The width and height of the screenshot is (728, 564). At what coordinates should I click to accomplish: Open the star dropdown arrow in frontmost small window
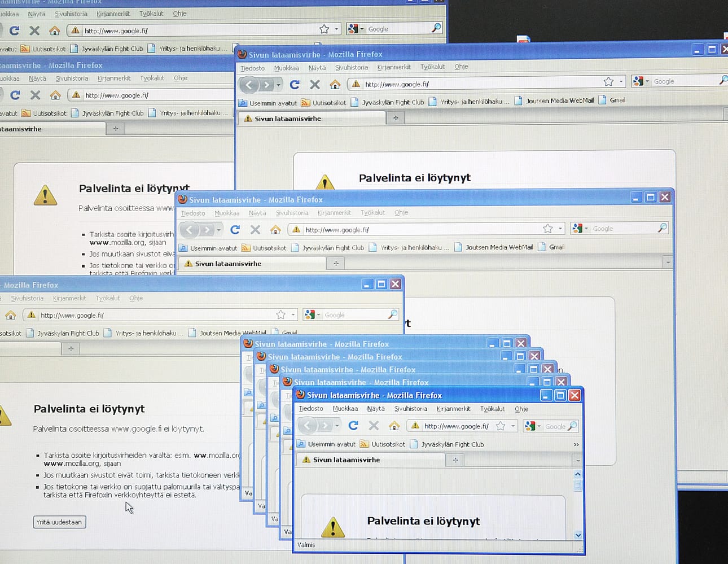tap(513, 426)
